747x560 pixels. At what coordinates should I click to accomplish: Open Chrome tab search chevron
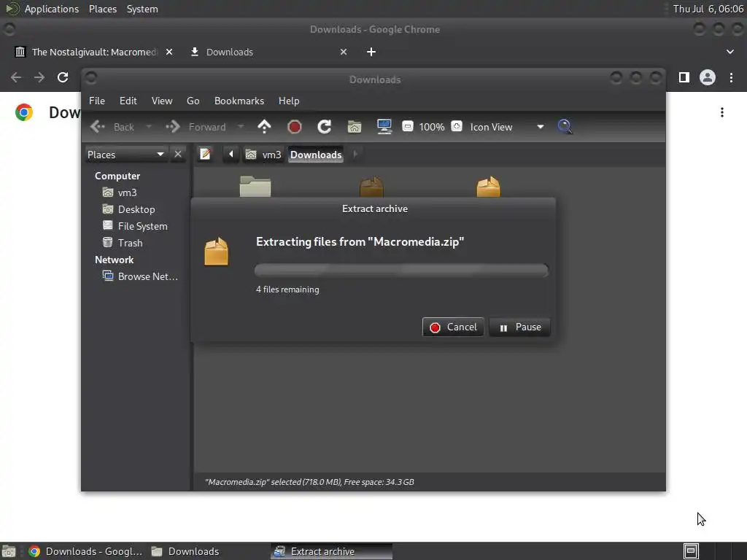pyautogui.click(x=729, y=52)
